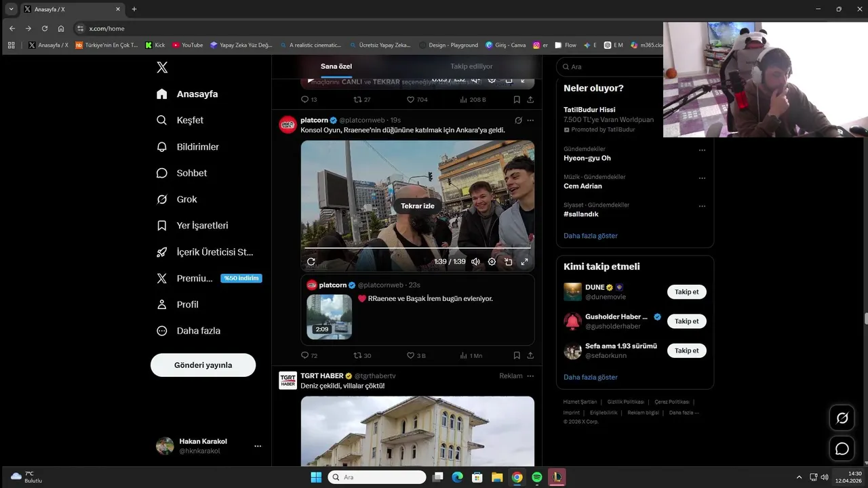The image size is (868, 488).
Task: Grab the page's vertical scrollbar thumb
Action: [865, 319]
